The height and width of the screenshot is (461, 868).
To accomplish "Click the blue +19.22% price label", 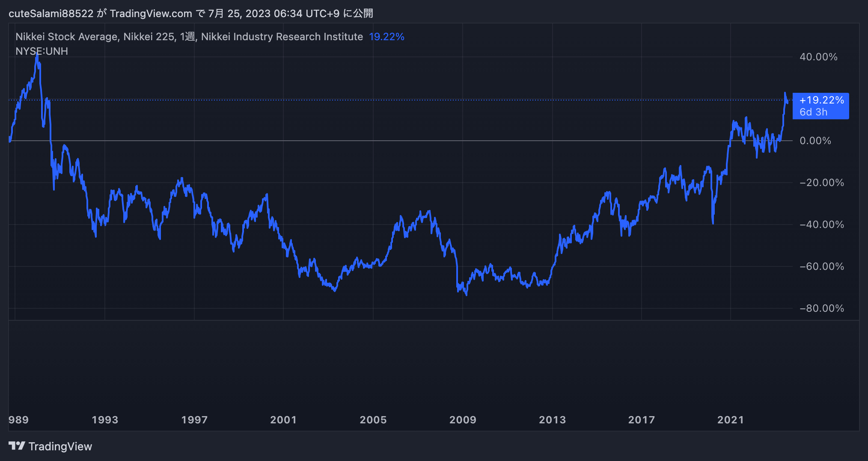I will [821, 100].
